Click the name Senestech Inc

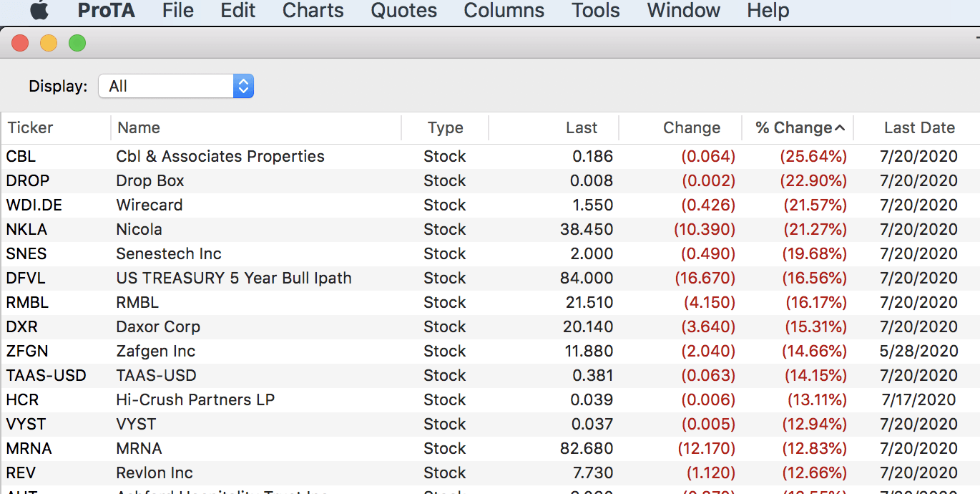[x=169, y=253]
